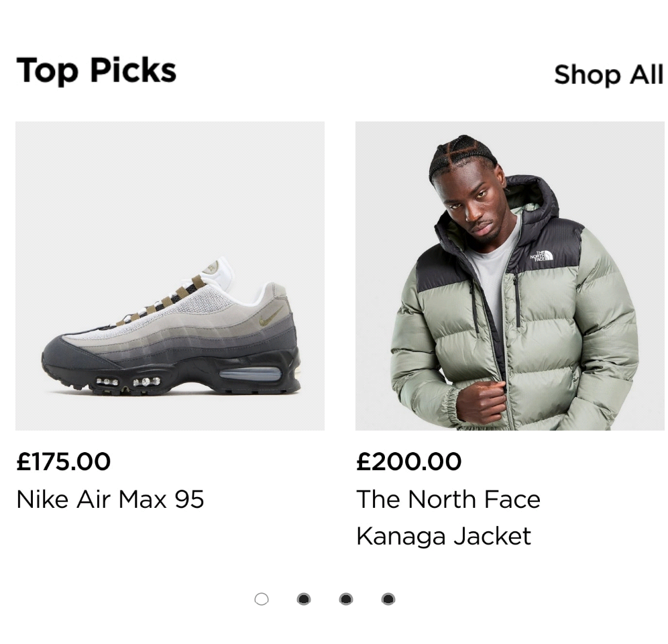Click the Nike Air Max 95 title
This screenshot has height=644, width=668.
pyautogui.click(x=110, y=499)
